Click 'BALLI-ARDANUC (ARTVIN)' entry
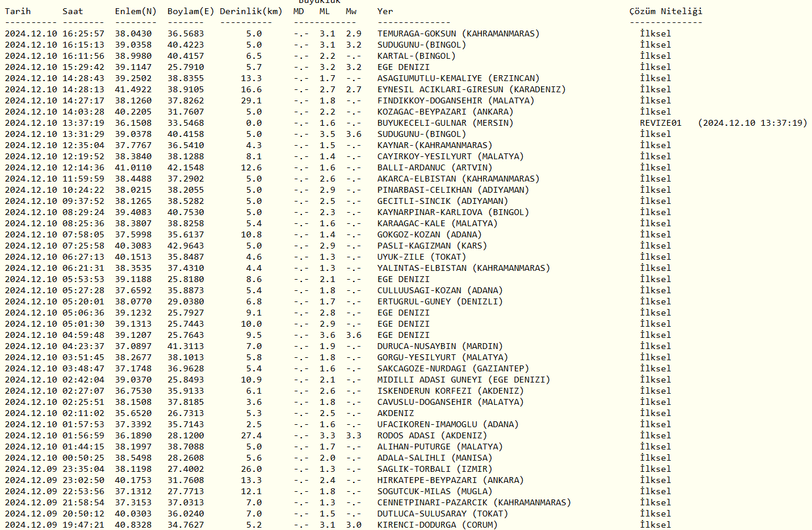Screen dimensions: 812x530 (435, 167)
